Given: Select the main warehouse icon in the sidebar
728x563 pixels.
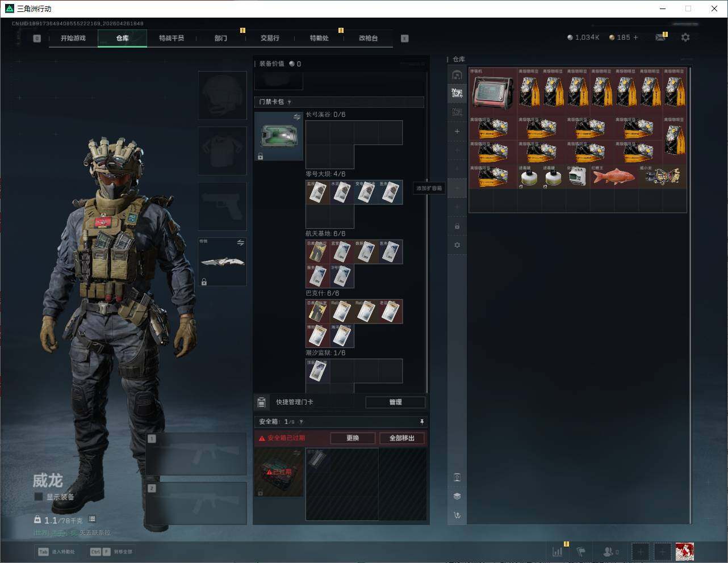Looking at the screenshot, I should [457, 75].
